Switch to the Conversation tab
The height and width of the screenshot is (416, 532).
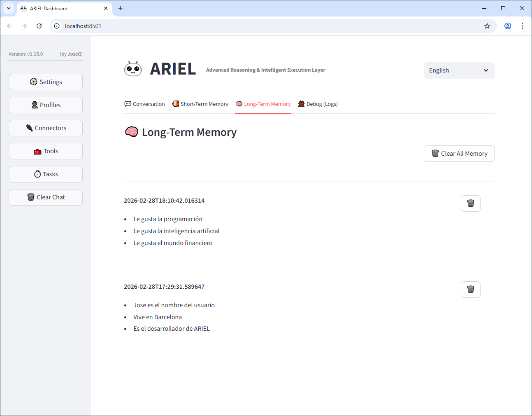click(x=144, y=104)
